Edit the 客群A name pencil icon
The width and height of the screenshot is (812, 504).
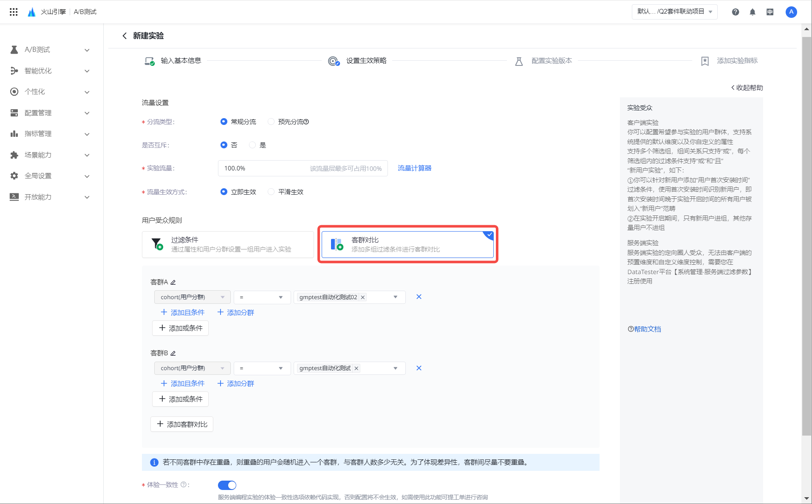click(173, 282)
